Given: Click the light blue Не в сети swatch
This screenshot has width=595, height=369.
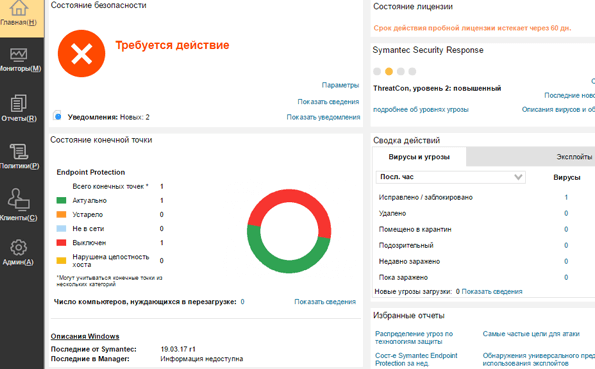Looking at the screenshot, I should coord(61,229).
